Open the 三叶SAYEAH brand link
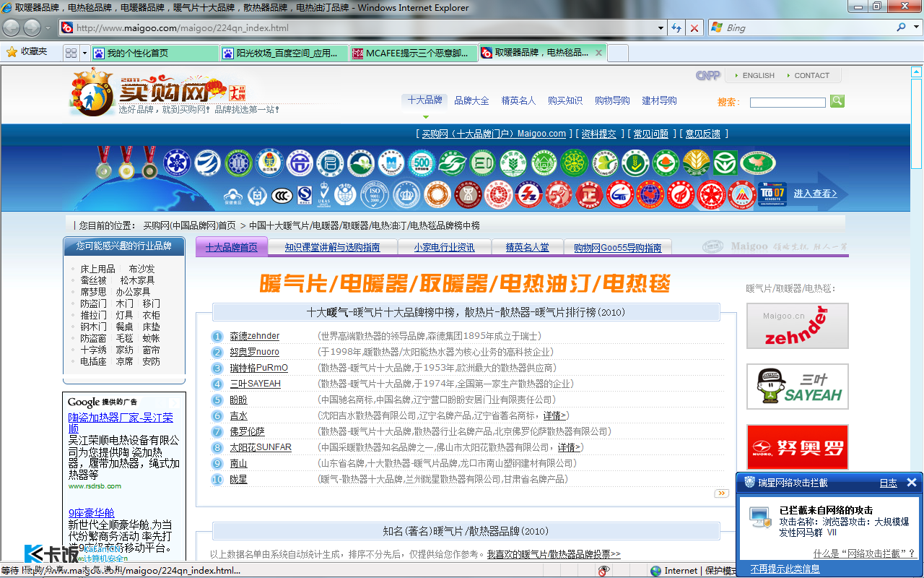Screen dimensions: 924x578 [x=256, y=384]
